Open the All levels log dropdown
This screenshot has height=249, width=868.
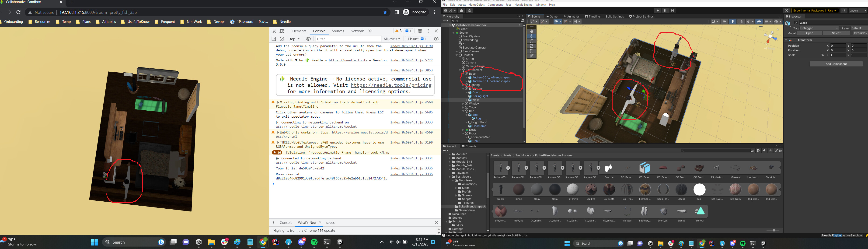(x=392, y=39)
